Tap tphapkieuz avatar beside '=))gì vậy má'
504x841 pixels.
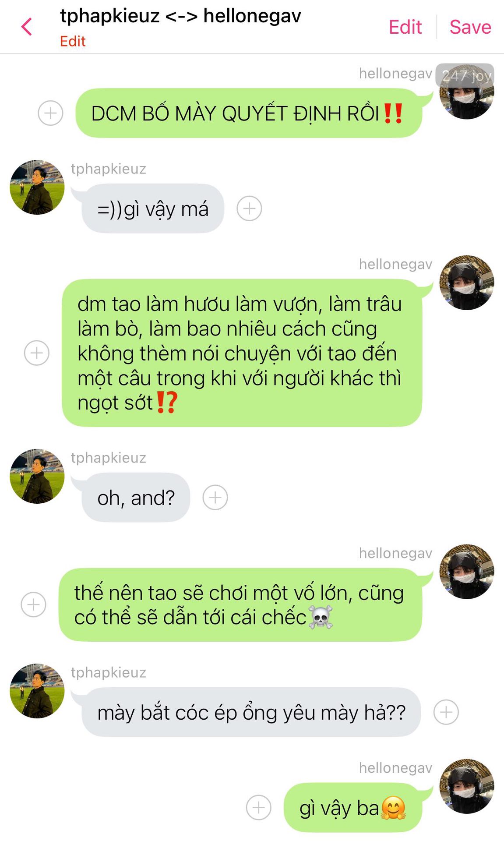(x=37, y=187)
